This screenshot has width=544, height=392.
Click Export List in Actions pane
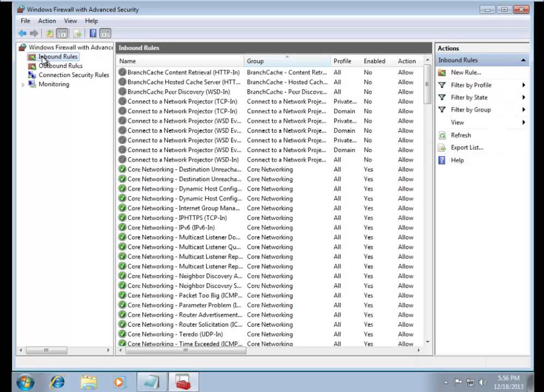click(x=467, y=148)
